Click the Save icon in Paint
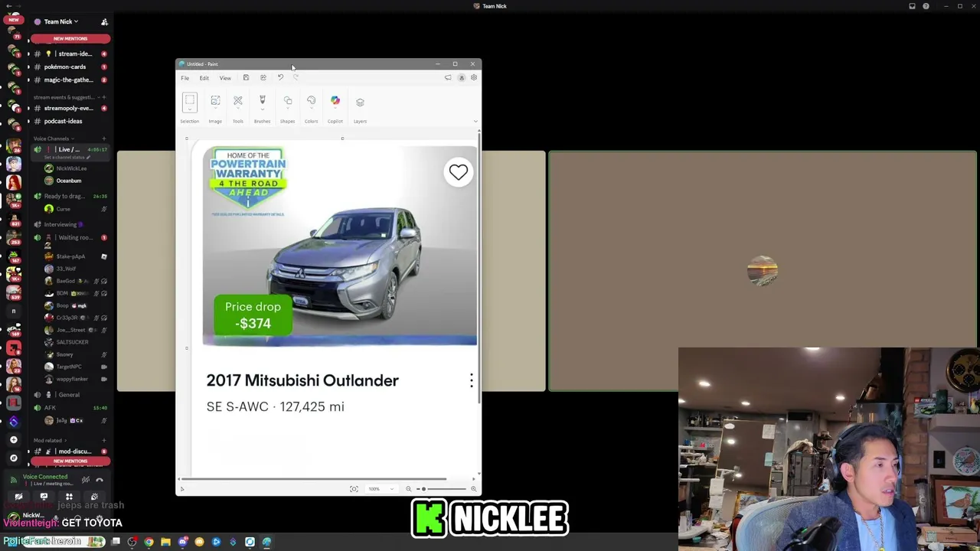The height and width of the screenshot is (551, 980). [x=246, y=77]
